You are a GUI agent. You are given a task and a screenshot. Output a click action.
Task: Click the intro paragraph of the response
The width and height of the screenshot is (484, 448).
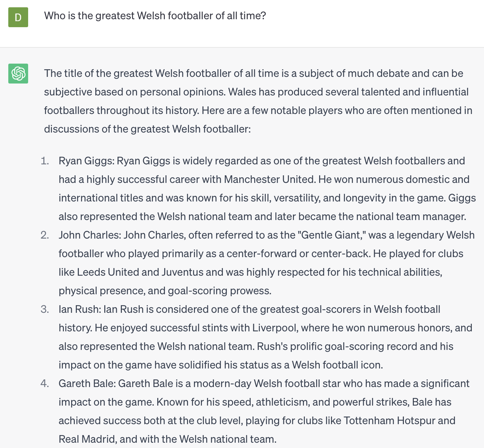tap(258, 101)
